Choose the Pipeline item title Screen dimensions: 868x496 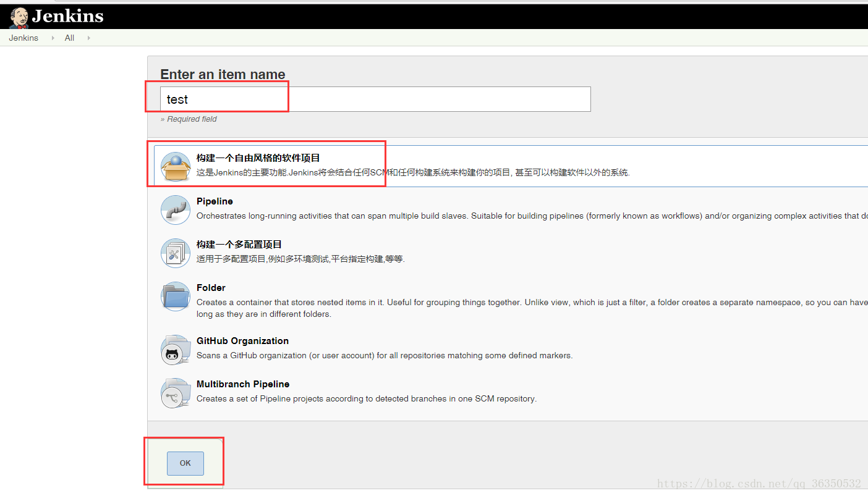click(x=215, y=201)
